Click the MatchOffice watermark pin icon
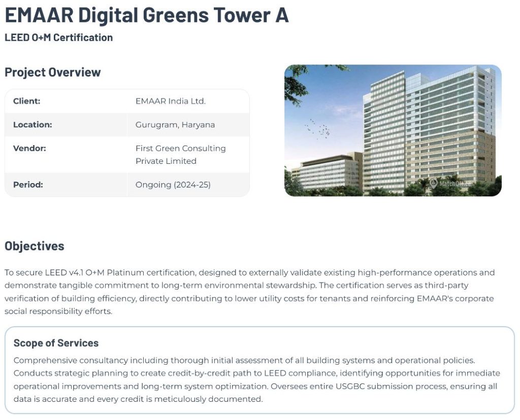The width and height of the screenshot is (520, 420). (x=433, y=183)
